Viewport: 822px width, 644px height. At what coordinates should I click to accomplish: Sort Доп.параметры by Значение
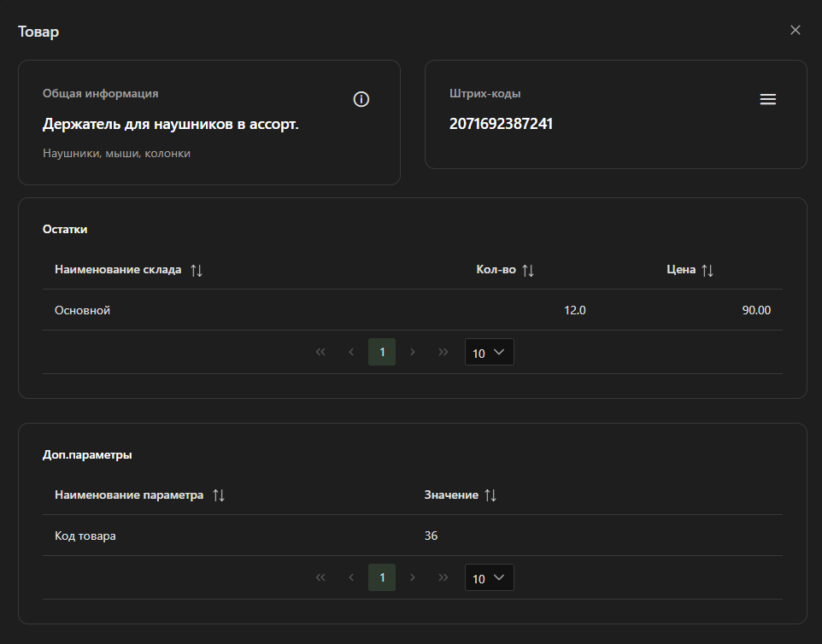(490, 495)
